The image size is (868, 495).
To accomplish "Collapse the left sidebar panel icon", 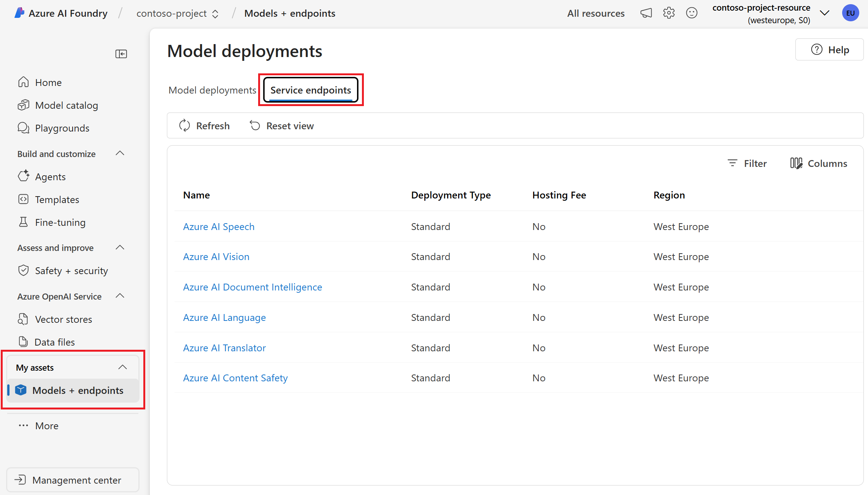I will (121, 54).
